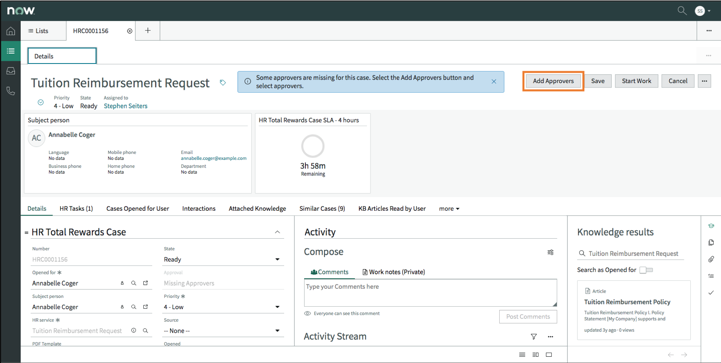This screenshot has width=721, height=363.
Task: Open the documents icon in right rail
Action: pos(711,242)
